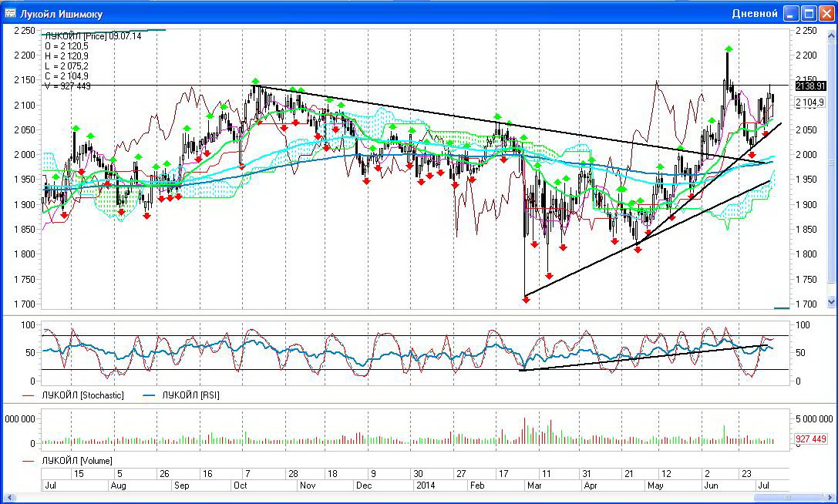The width and height of the screenshot is (838, 504).
Task: Click the May month label on time axis
Action: 655,486
